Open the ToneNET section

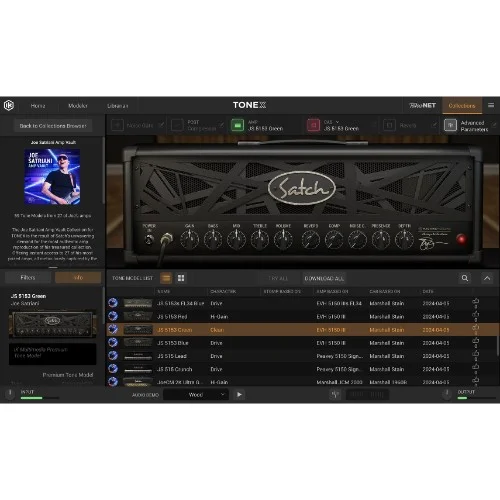point(423,105)
